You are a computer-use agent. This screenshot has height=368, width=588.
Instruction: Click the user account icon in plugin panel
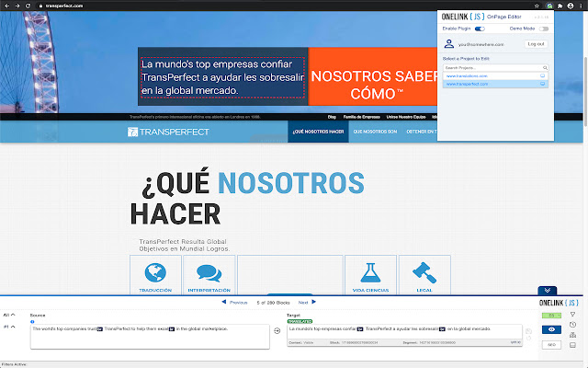pos(449,44)
